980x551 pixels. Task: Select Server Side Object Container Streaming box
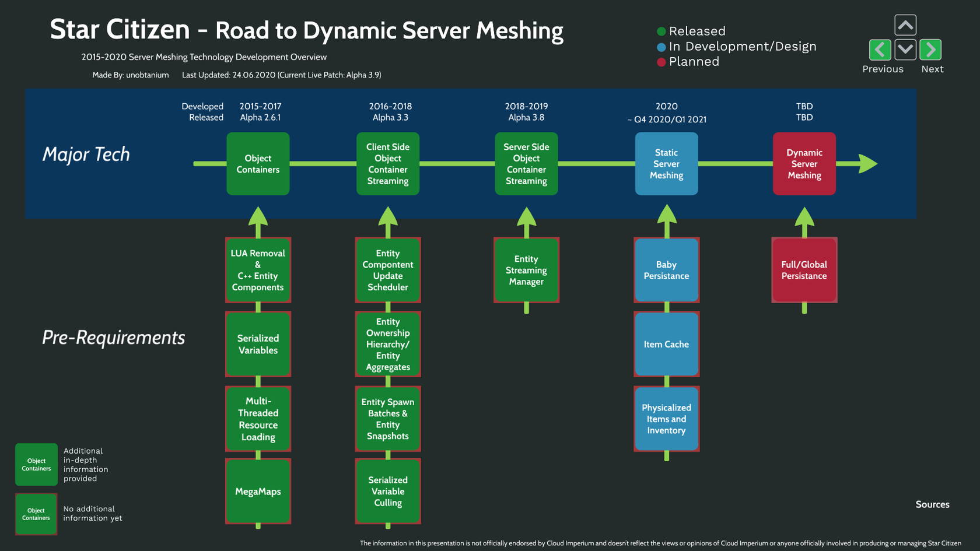coord(526,164)
